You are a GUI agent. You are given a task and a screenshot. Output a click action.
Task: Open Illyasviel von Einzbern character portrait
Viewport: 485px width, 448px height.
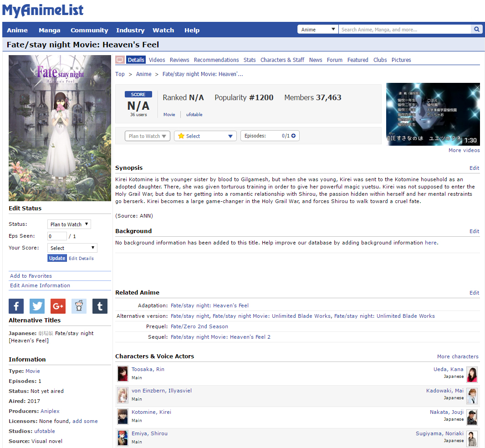[x=123, y=396]
